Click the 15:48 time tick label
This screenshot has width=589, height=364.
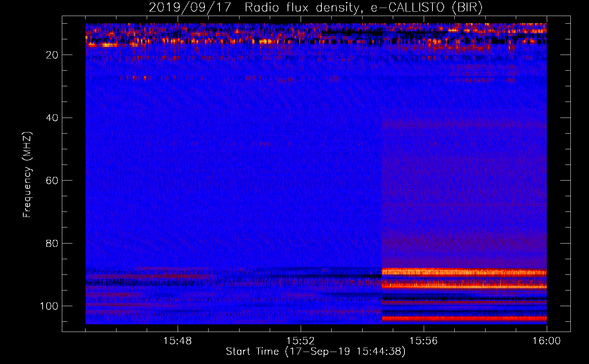tap(178, 341)
